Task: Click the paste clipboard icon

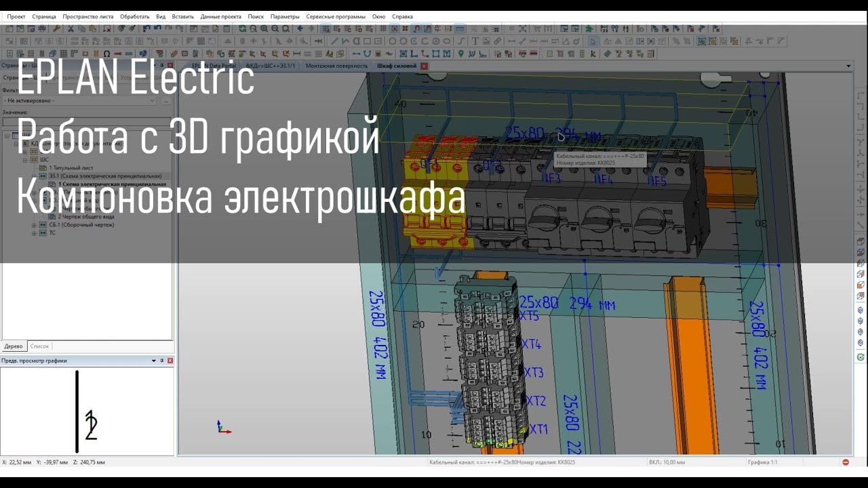Action: pos(92,28)
